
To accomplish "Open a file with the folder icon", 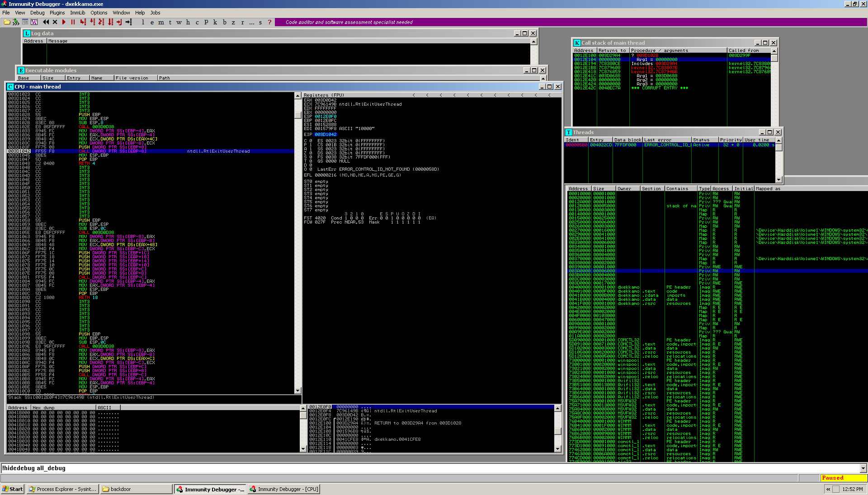I will coord(7,22).
